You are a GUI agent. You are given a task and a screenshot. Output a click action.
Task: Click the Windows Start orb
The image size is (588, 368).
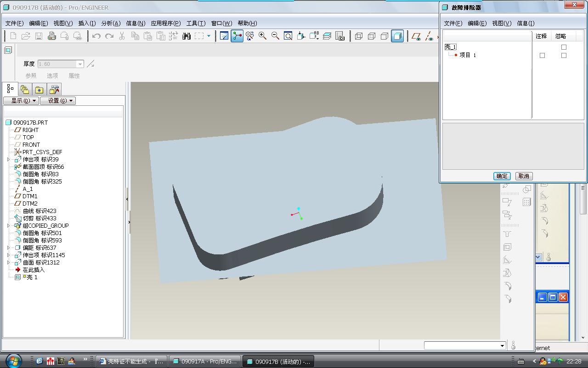(13, 361)
